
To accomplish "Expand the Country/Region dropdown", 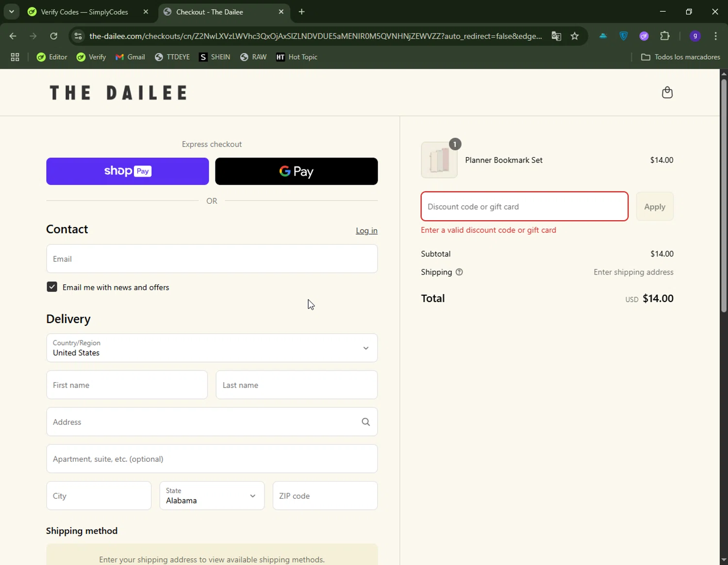I will 212,348.
